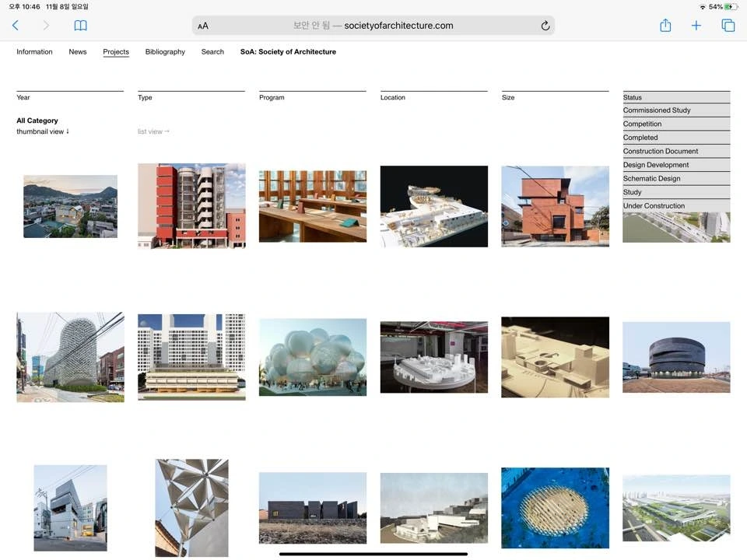Expand the Location filter
747x560 pixels.
(x=433, y=97)
